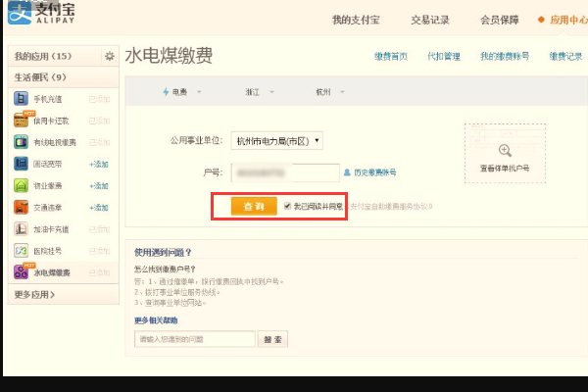
Task: Click the 怎么找到缴费户号? question
Action: tap(165, 269)
